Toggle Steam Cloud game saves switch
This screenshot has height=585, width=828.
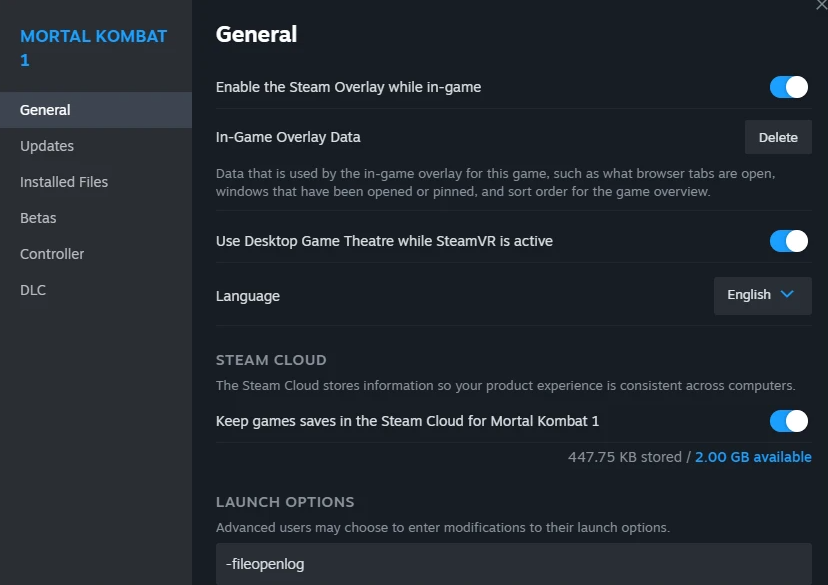click(x=788, y=421)
